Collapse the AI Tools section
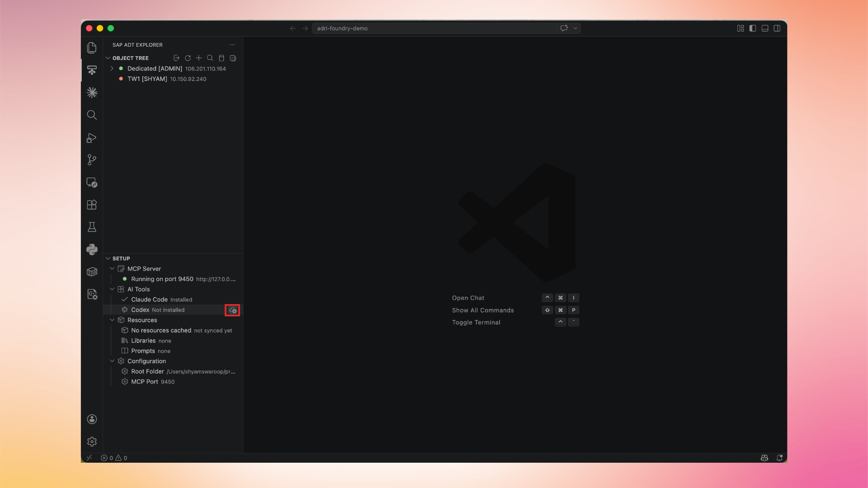This screenshot has width=868, height=488. pyautogui.click(x=112, y=289)
